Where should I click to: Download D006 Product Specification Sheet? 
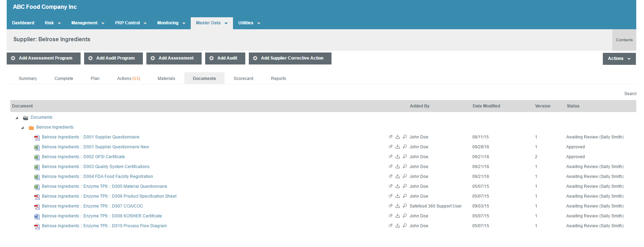(x=398, y=196)
